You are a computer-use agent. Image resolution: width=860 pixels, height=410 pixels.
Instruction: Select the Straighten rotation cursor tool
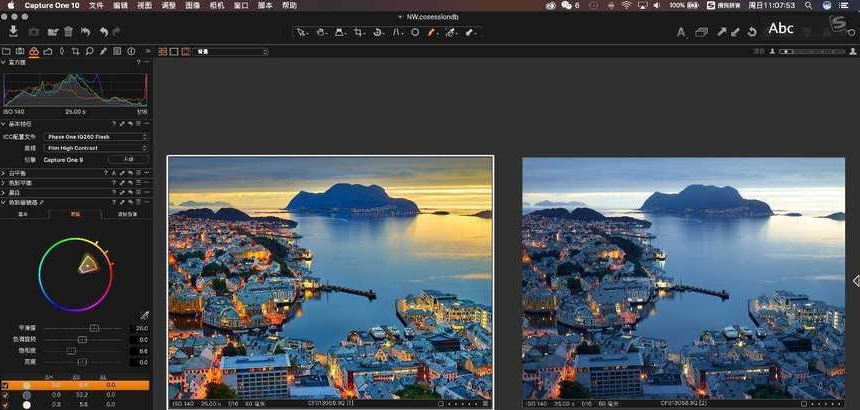pos(378,32)
